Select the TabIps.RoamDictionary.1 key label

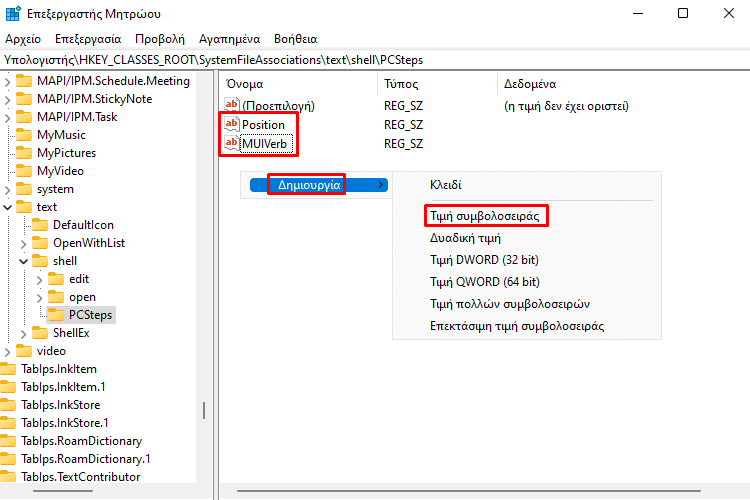coord(86,459)
